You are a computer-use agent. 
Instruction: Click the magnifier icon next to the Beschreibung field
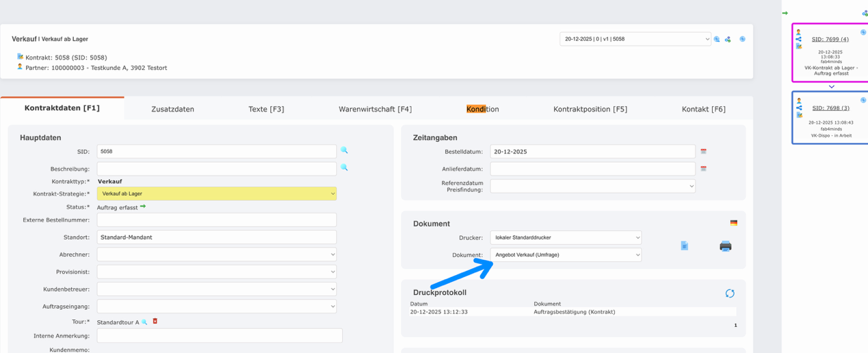(344, 168)
